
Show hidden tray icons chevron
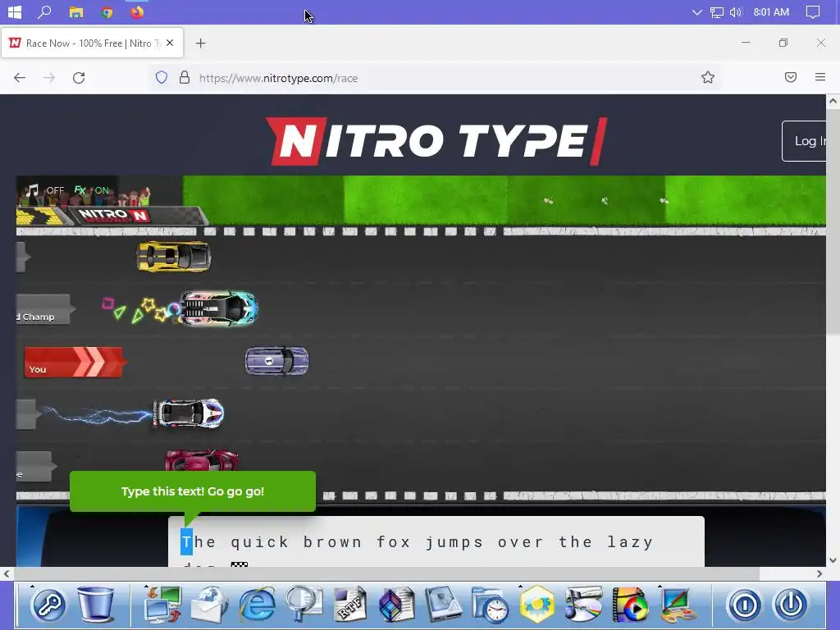point(696,12)
